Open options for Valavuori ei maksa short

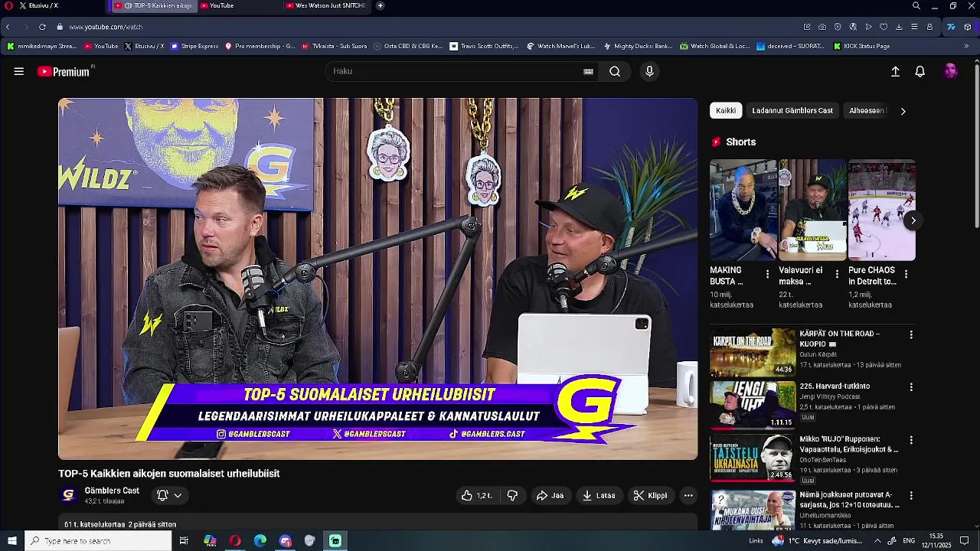pyautogui.click(x=837, y=274)
